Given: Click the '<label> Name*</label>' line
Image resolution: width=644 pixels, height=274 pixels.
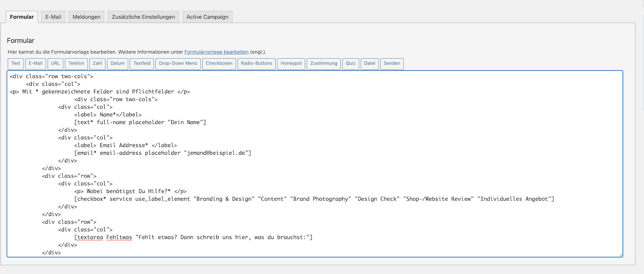Looking at the screenshot, I should pyautogui.click(x=108, y=114).
